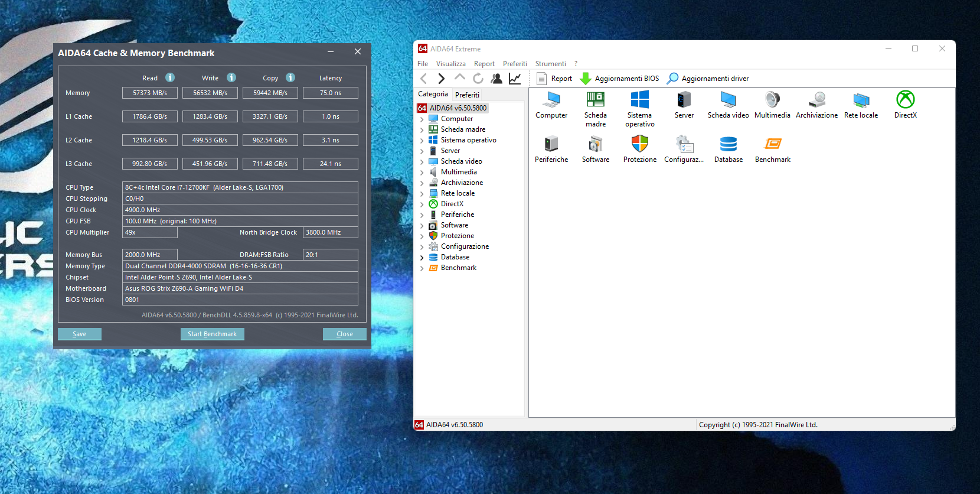Viewport: 980px width, 494px height.
Task: Click the CPU Type field text
Action: coord(240,187)
